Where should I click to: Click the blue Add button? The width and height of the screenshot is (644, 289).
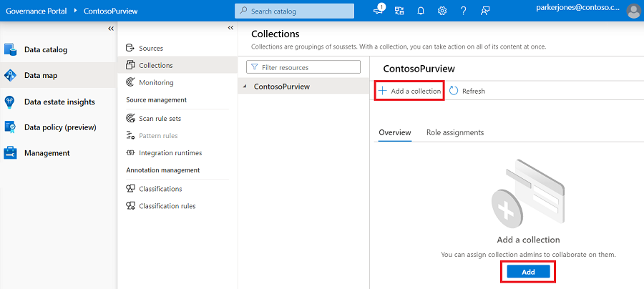pyautogui.click(x=528, y=272)
